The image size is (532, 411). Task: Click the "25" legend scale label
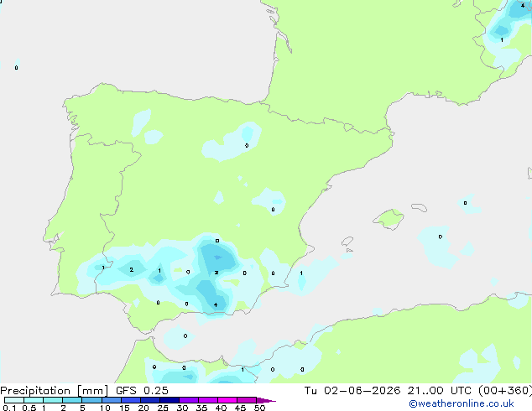pyautogui.click(x=163, y=408)
